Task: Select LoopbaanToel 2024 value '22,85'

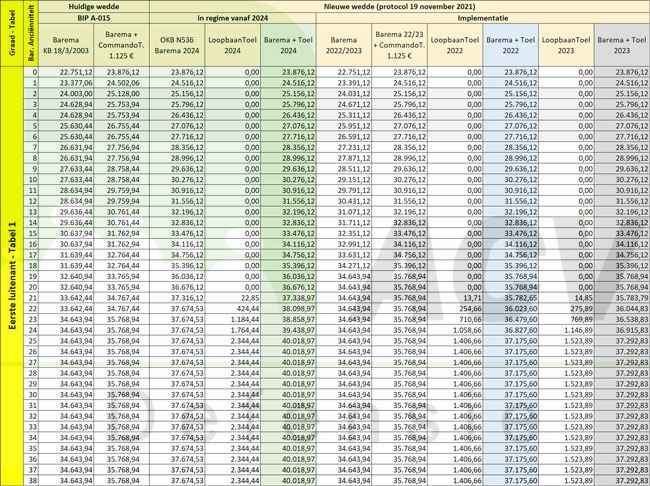Action: click(x=251, y=298)
